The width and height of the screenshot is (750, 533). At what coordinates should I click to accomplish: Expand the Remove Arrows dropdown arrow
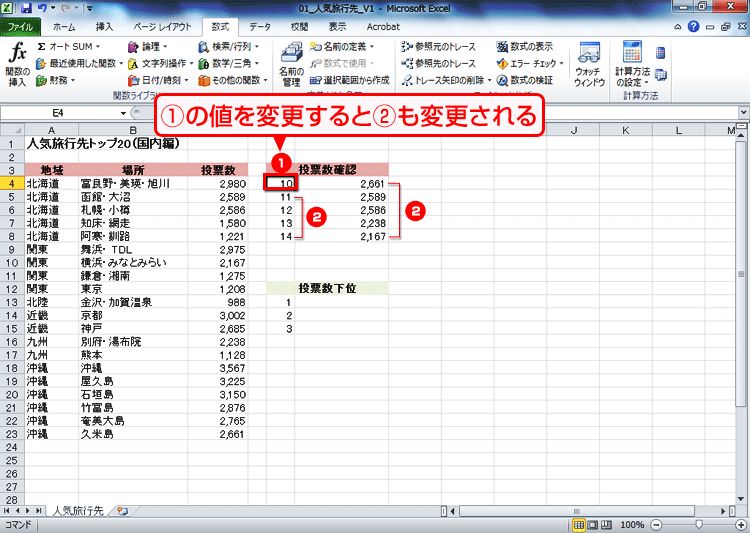489,80
